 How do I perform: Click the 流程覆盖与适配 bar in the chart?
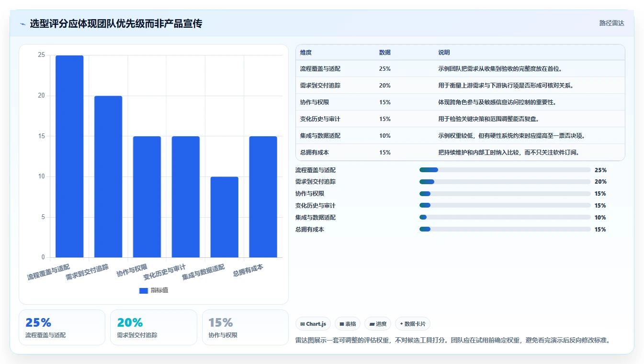point(69,156)
